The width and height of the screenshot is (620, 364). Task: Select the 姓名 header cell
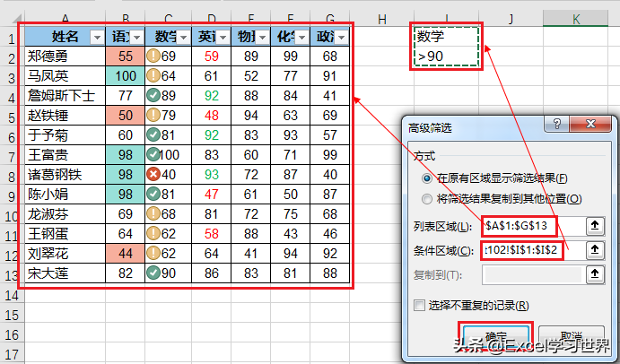pos(65,37)
